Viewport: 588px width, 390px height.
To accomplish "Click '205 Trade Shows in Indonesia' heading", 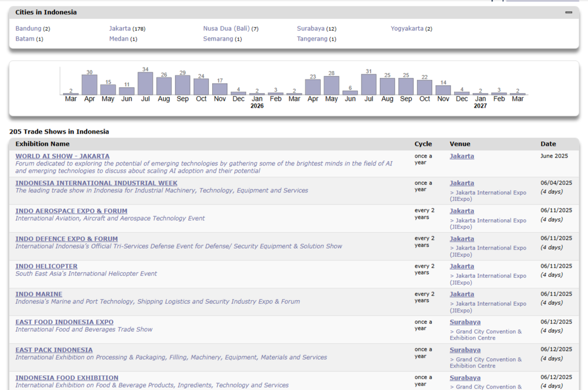I will 59,132.
